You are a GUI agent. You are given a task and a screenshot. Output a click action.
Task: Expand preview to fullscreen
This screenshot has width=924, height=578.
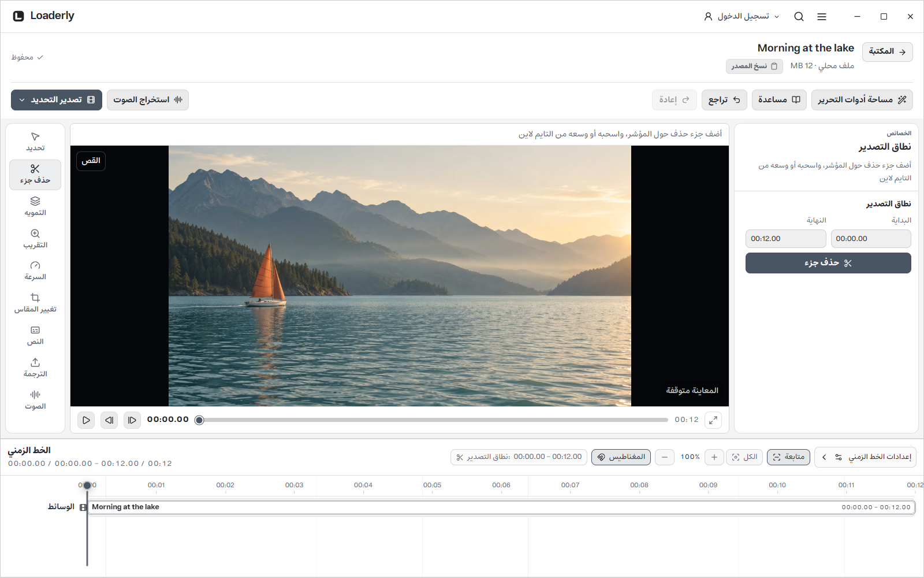713,420
